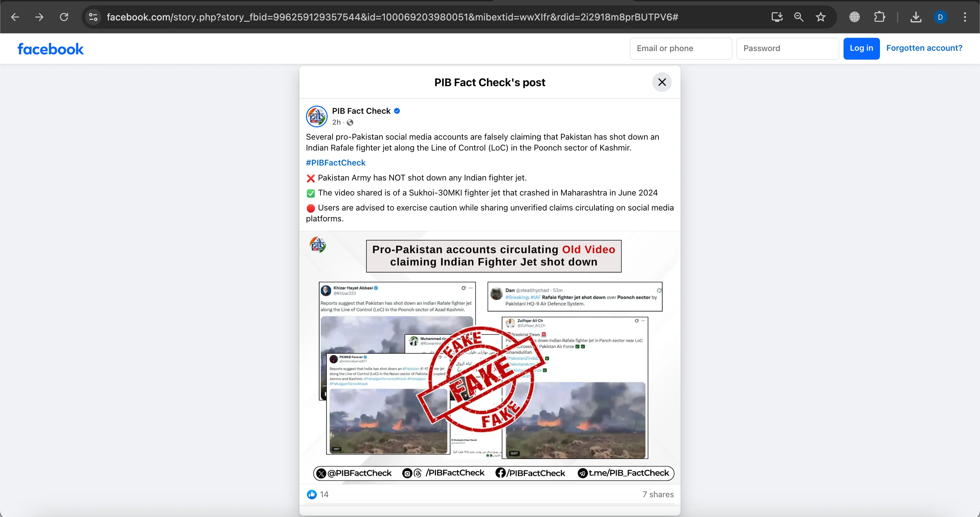Open the #PIBFactCheck hashtag
This screenshot has width=980, height=517.
coord(336,163)
